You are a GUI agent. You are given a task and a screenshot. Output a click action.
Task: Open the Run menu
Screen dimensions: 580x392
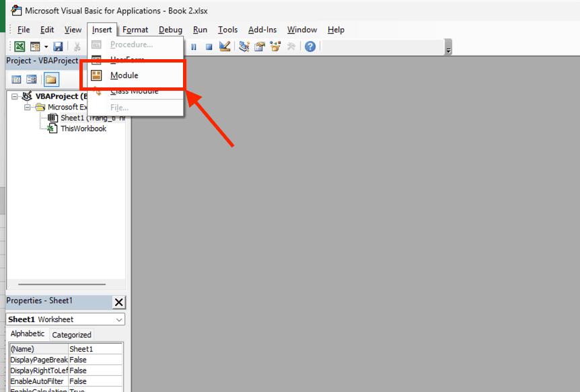click(x=200, y=30)
